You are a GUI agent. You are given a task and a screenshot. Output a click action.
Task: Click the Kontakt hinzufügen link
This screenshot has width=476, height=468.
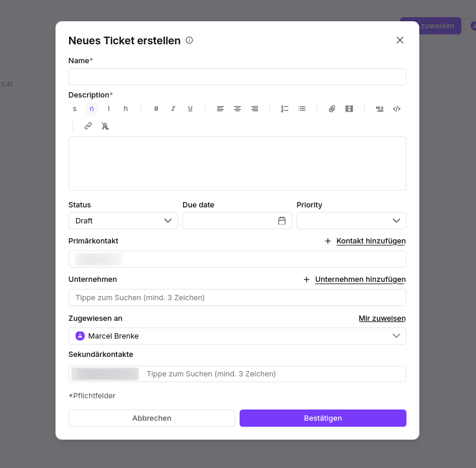point(371,241)
